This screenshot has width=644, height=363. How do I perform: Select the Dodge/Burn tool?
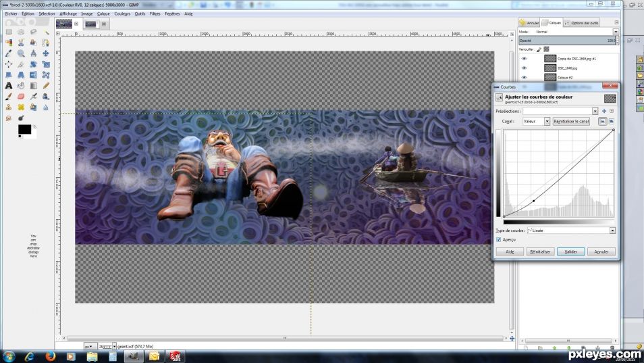tap(21, 118)
